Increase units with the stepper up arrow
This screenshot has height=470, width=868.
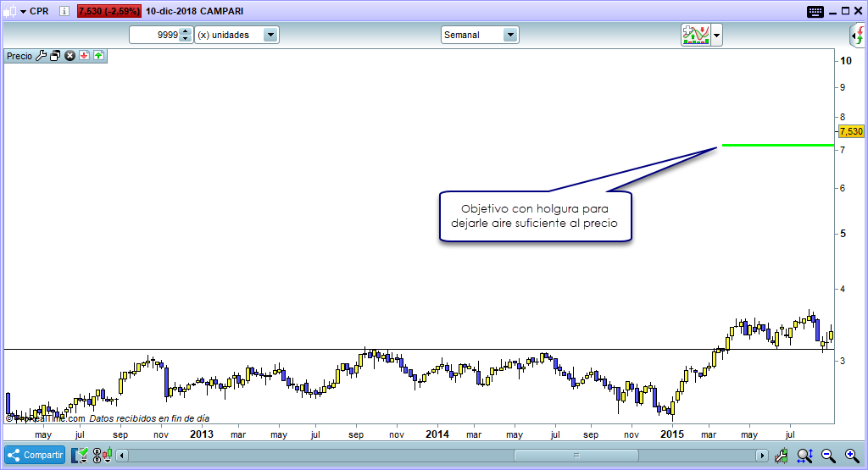point(186,31)
